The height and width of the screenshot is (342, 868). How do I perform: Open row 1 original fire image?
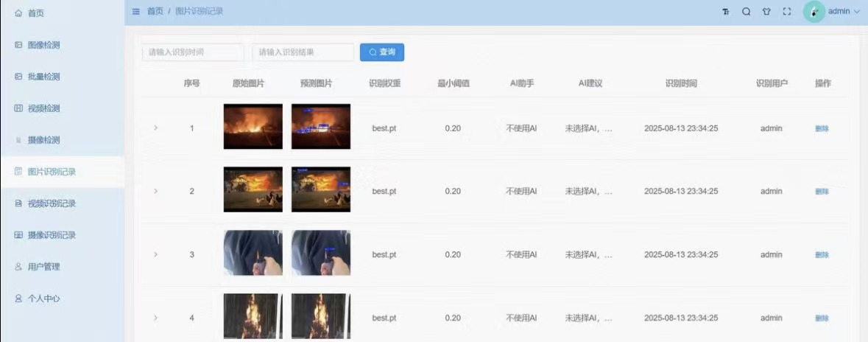point(253,126)
